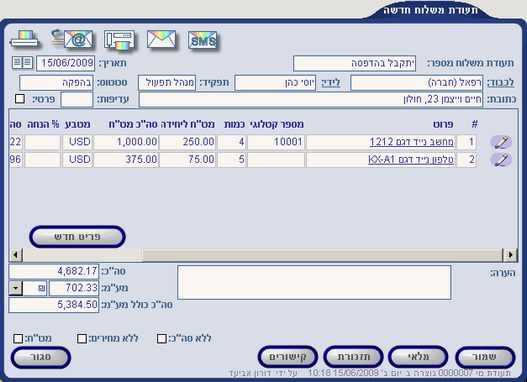Click the מע"מ field 702.33
This screenshot has height=382, width=527.
point(74,288)
